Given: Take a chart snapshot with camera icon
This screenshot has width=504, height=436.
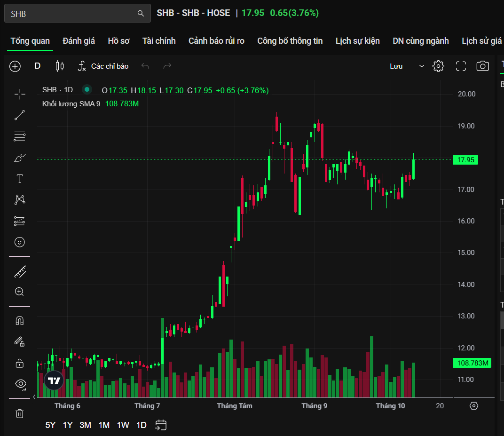Looking at the screenshot, I should [483, 66].
